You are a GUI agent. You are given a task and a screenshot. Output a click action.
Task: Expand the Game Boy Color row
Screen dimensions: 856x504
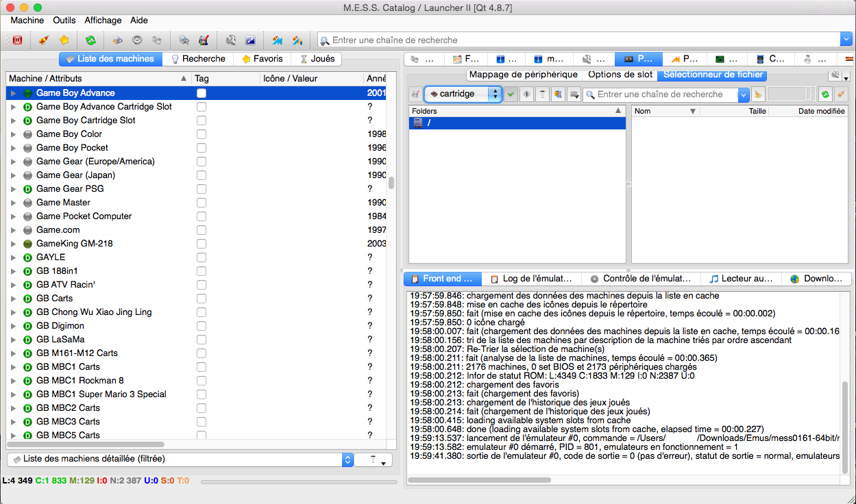(13, 134)
